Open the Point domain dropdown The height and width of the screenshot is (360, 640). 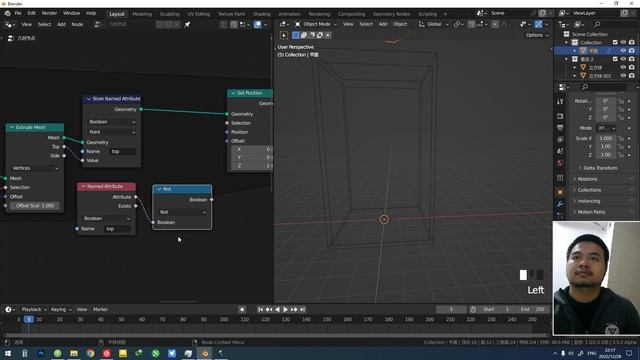point(112,132)
